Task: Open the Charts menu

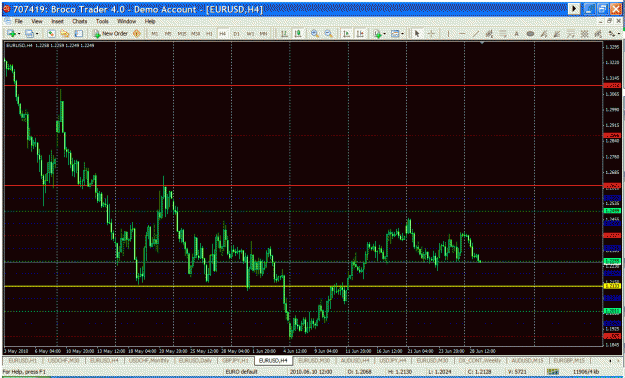Action: [x=79, y=21]
